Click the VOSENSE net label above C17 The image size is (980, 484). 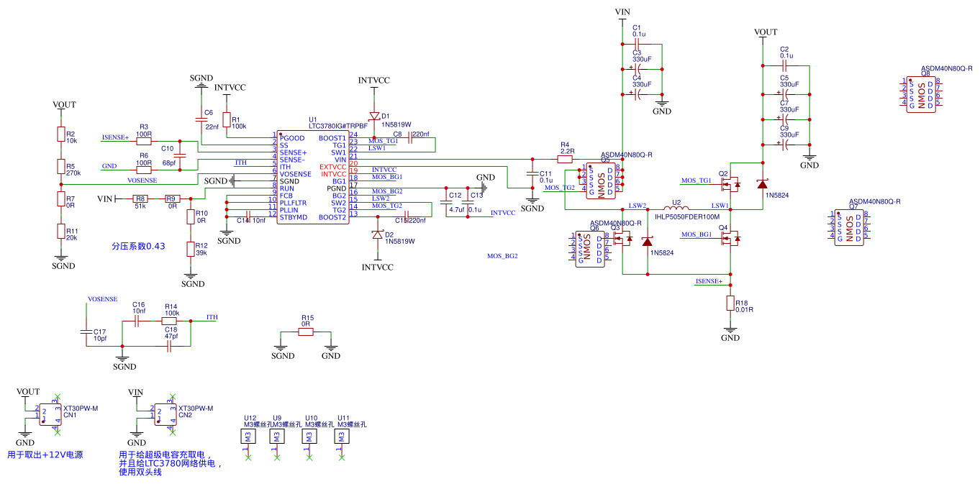coord(102,298)
